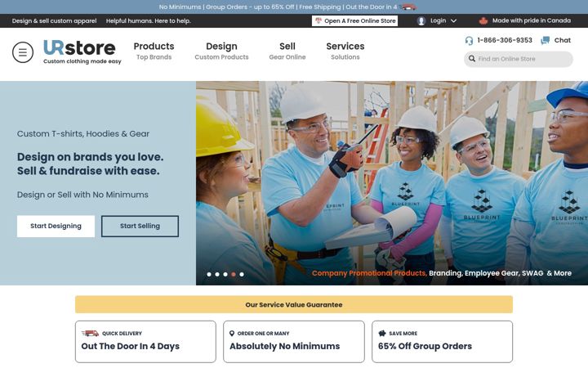Open the Design Custom Products menu

(221, 51)
